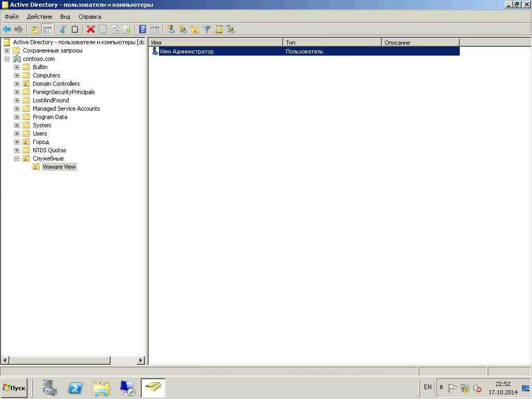Click the EN language indicator
The image size is (532, 399).
point(428,387)
